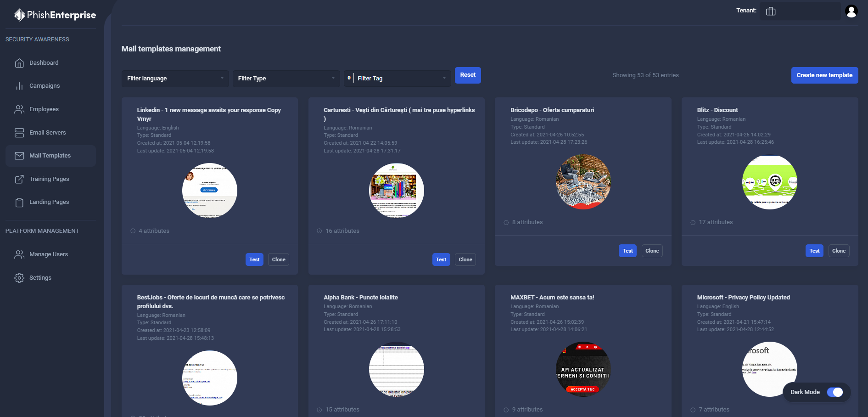Screen dimensions: 868x417
Task: Clone the Blitz - Discount template
Action: click(839, 251)
